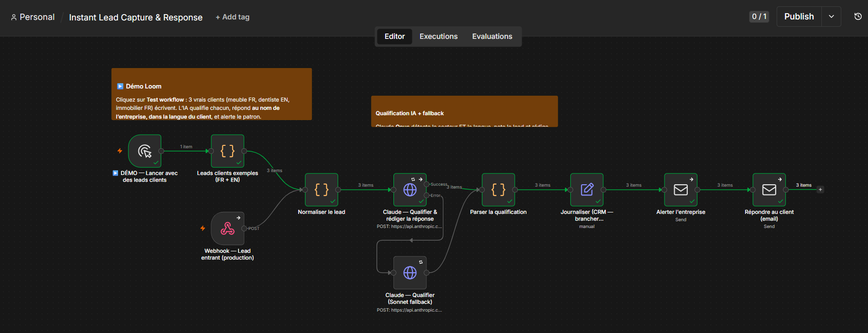The width and height of the screenshot is (868, 333).
Task: Click the 'Normaliser le lead' label text
Action: 322,212
